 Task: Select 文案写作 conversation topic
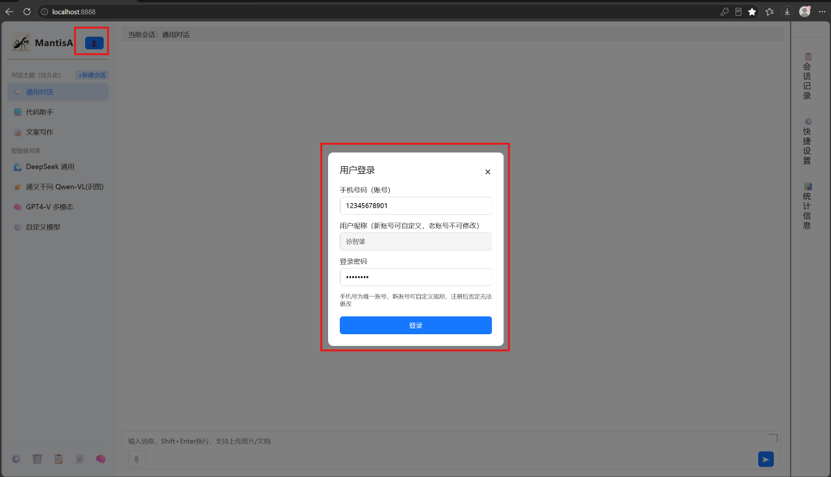[x=58, y=132]
